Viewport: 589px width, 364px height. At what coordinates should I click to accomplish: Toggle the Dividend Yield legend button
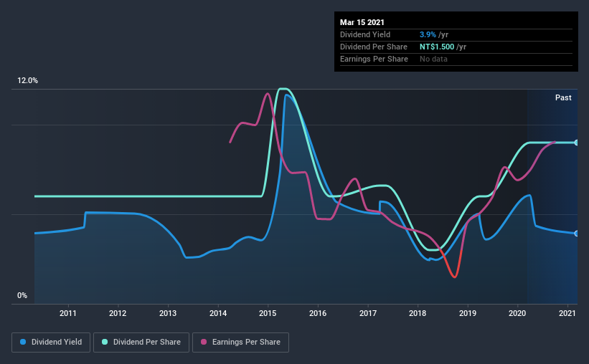pos(51,343)
